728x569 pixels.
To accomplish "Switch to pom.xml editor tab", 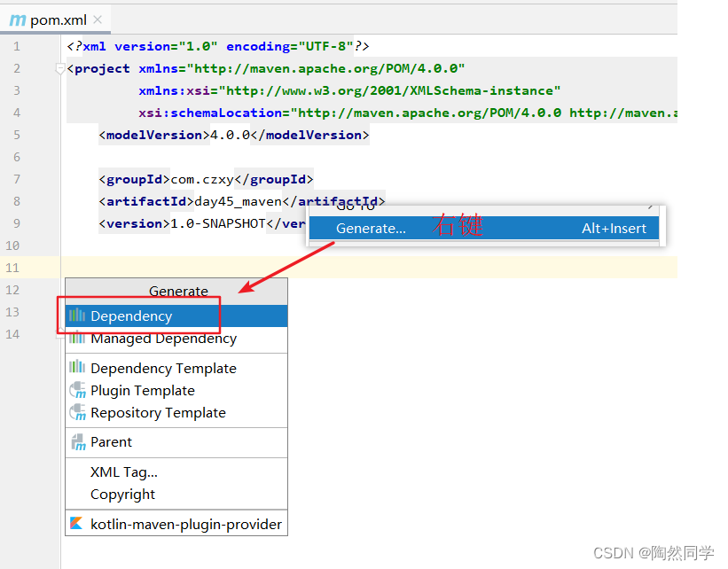I will click(55, 20).
